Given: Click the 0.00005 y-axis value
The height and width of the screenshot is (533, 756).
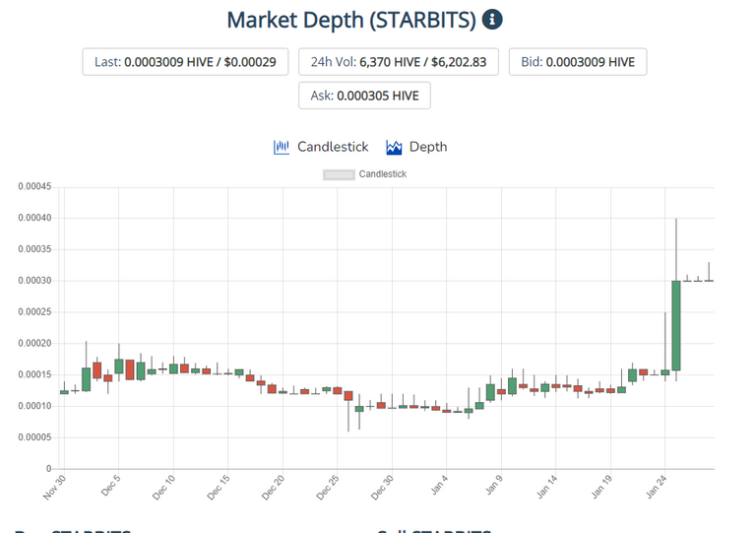Looking at the screenshot, I should (x=34, y=437).
